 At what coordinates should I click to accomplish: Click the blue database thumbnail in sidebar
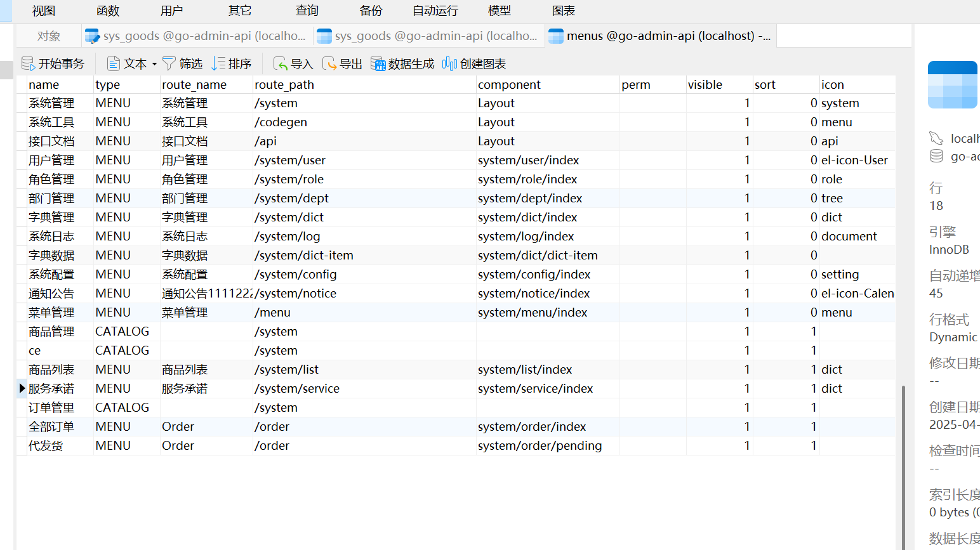pyautogui.click(x=952, y=84)
